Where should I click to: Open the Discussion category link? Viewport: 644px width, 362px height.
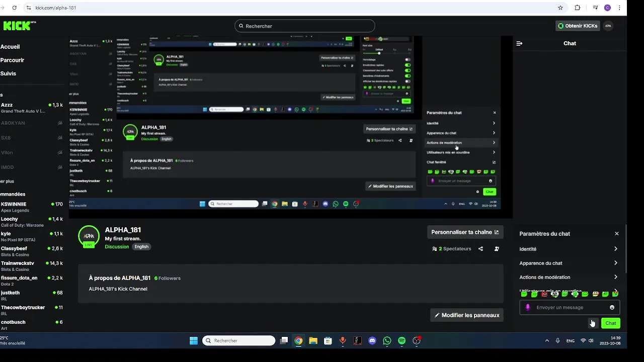coord(117,247)
